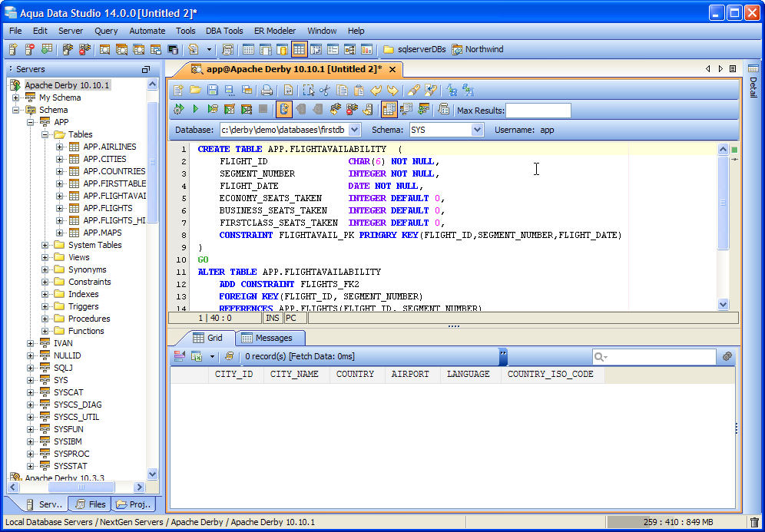Click the Cut scissors icon

click(326, 90)
